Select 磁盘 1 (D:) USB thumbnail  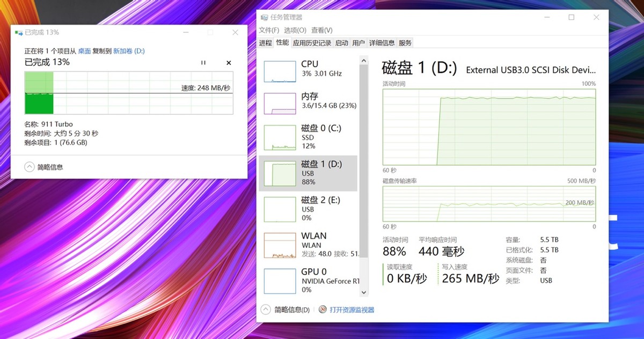click(280, 175)
